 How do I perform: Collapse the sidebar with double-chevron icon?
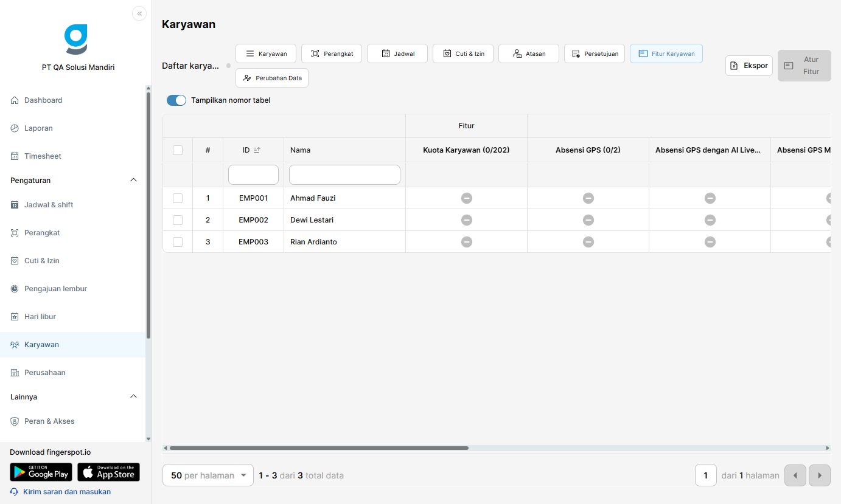tap(139, 13)
